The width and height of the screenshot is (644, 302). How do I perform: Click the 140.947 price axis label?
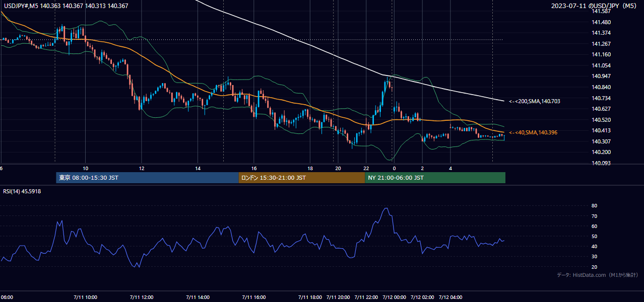coord(602,77)
